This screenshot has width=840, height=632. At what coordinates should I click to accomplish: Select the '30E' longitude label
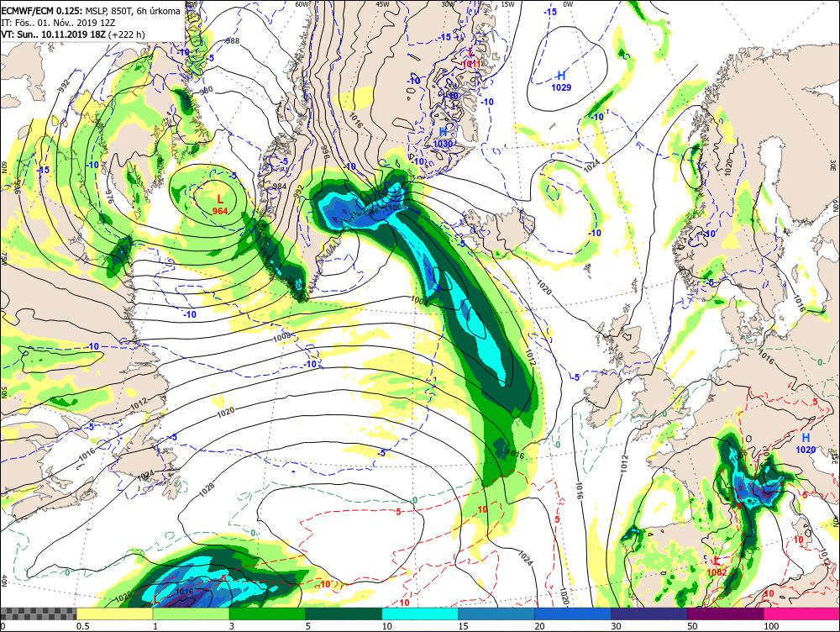[x=835, y=164]
